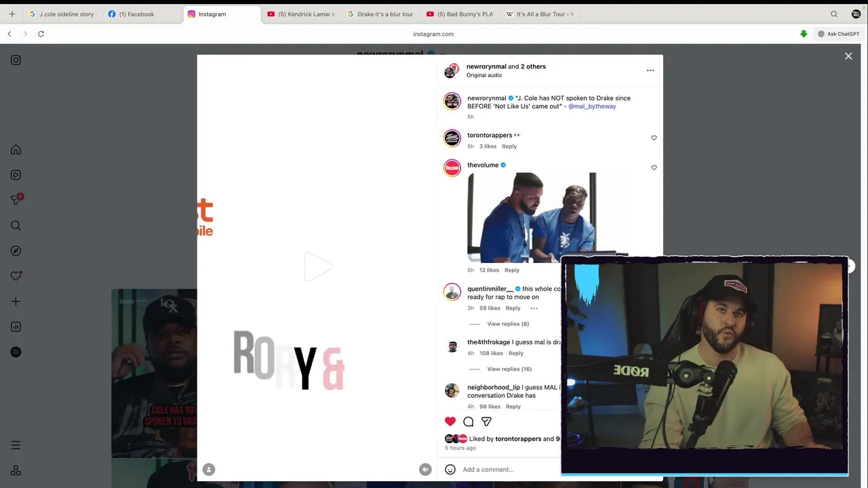Switch to Drake it's a blur tour tab
Screen dimensions: 868x488
[x=380, y=14]
